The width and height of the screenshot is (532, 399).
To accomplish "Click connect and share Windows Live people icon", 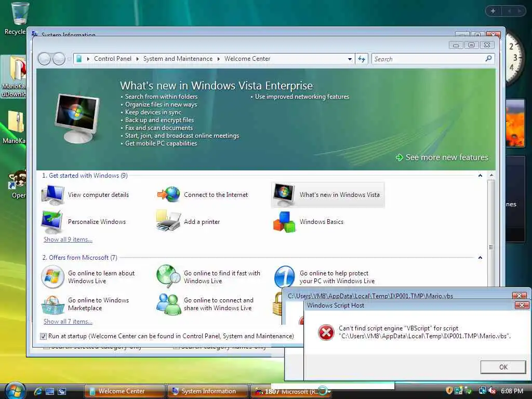I will [168, 303].
